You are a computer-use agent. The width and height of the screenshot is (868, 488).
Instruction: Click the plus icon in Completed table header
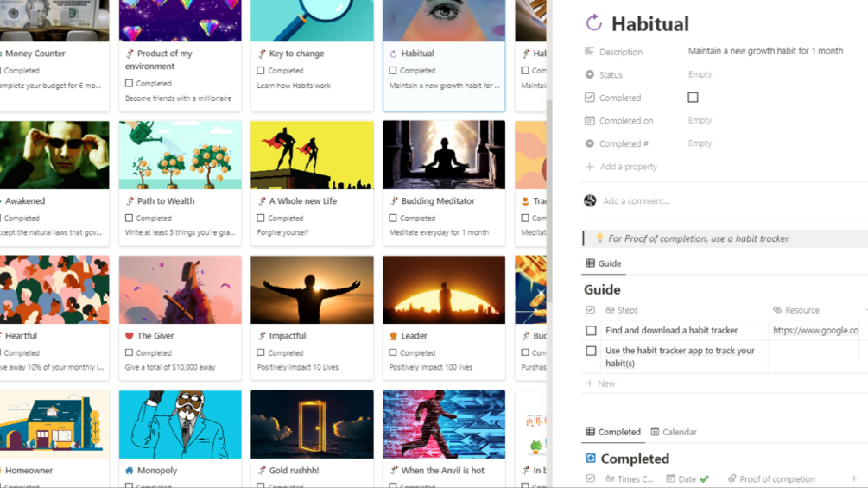(854, 478)
